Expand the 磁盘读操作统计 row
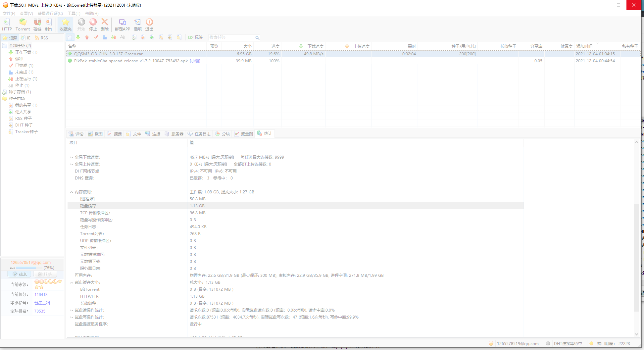This screenshot has height=350, width=644. pos(72,310)
